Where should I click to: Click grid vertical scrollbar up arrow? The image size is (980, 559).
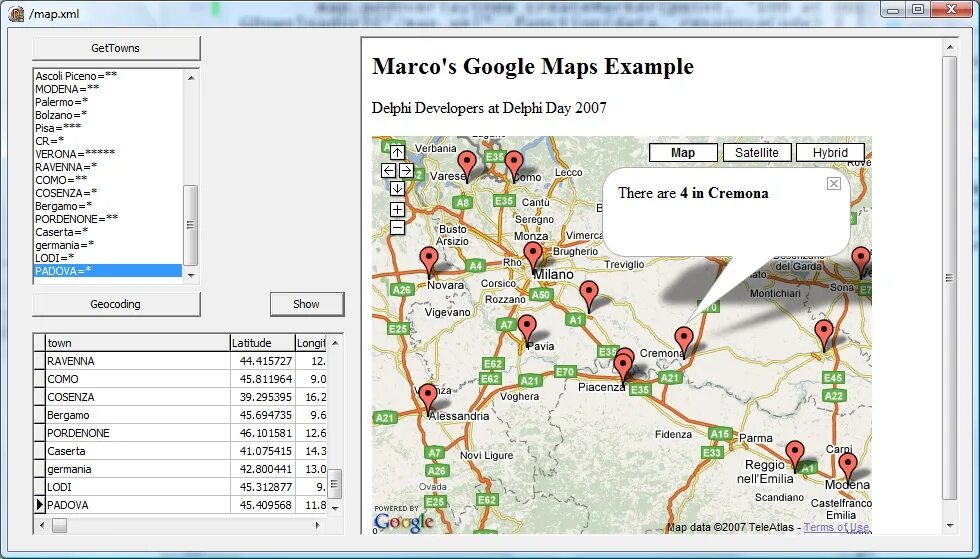point(335,343)
